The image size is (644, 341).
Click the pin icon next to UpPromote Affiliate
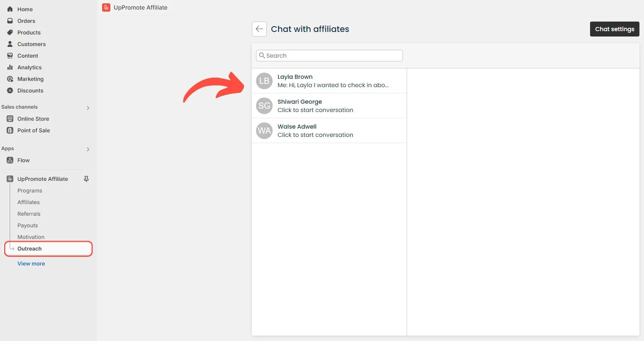coord(86,179)
